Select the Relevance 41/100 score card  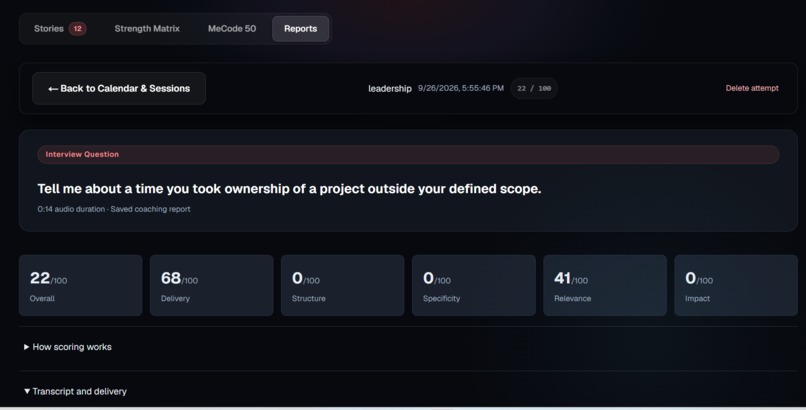tap(605, 285)
